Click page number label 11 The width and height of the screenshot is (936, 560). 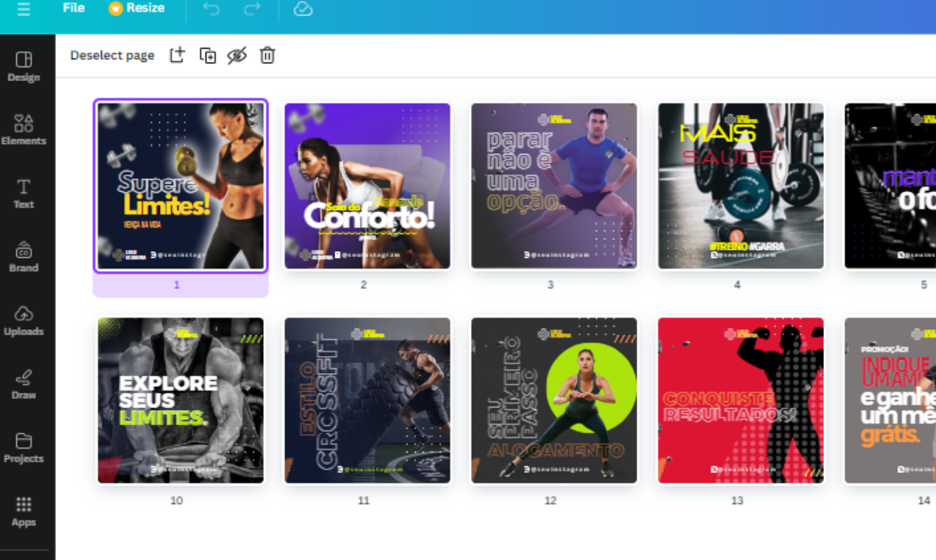[363, 500]
